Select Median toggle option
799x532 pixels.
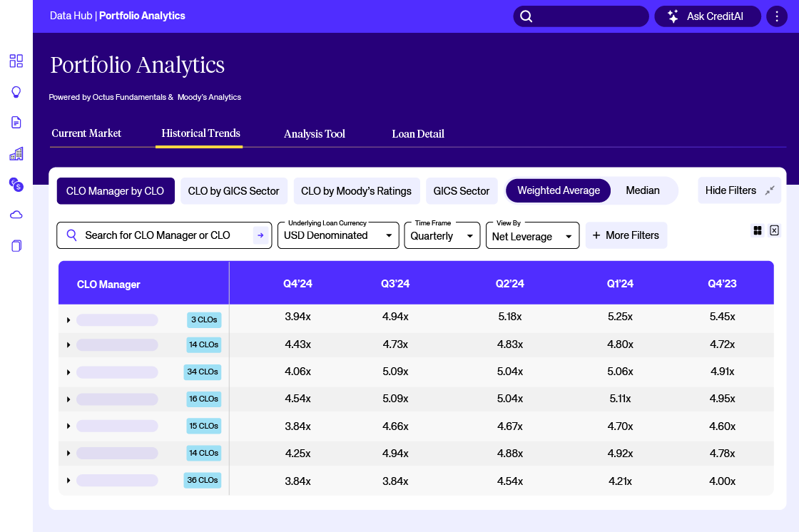coord(643,190)
